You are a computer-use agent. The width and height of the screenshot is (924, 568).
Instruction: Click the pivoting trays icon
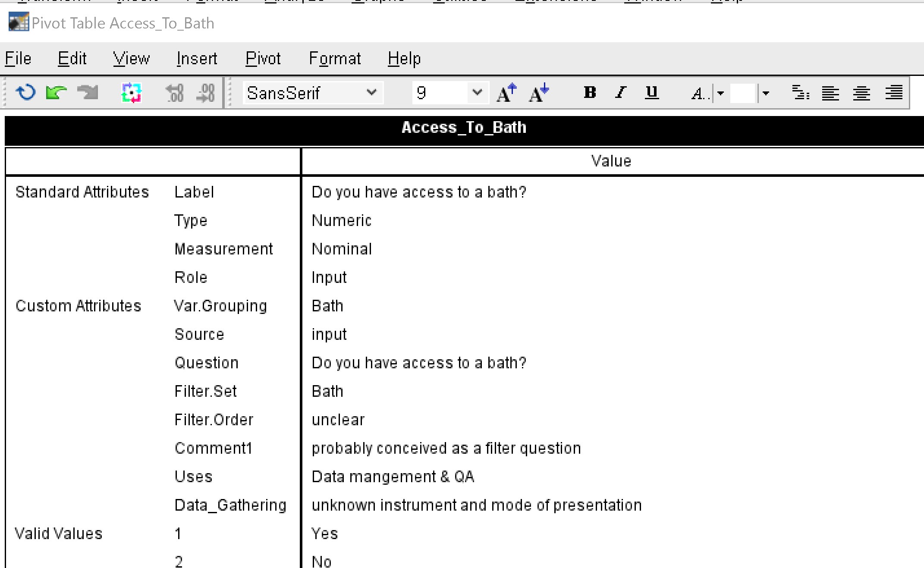(x=131, y=93)
